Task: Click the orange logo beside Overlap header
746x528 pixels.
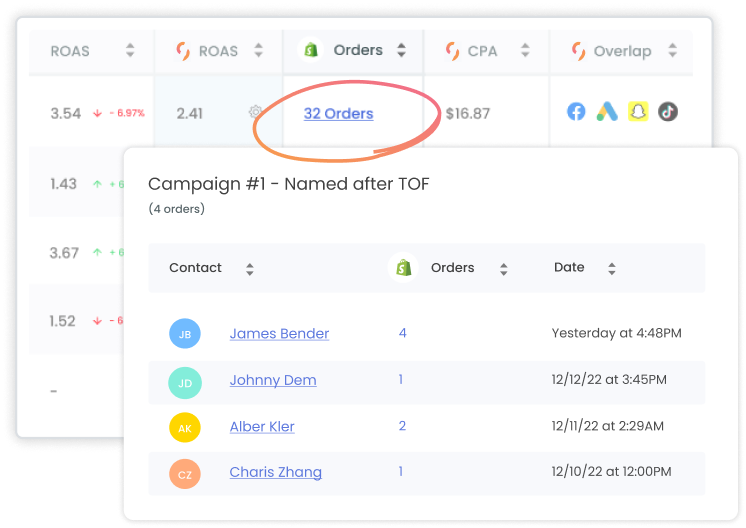Action: [579, 51]
